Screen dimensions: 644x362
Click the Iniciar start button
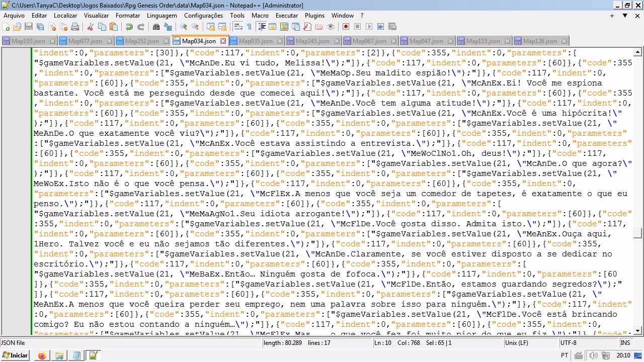[x=15, y=355]
